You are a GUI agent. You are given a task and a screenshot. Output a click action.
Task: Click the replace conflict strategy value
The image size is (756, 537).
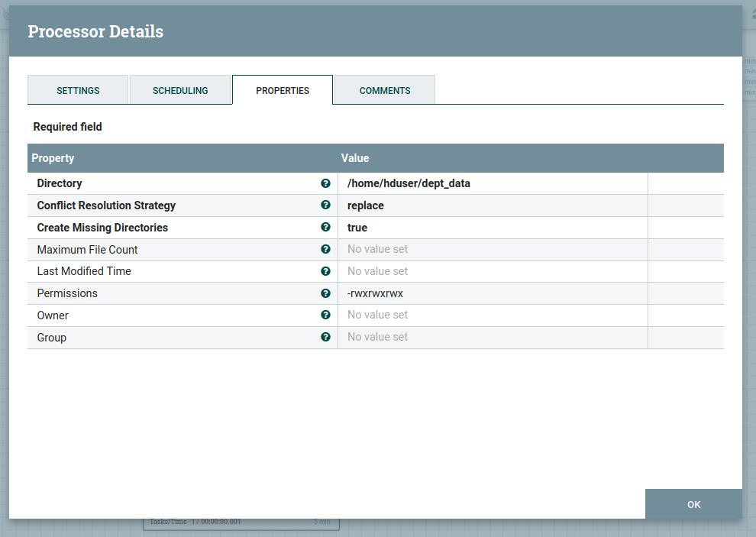click(366, 205)
